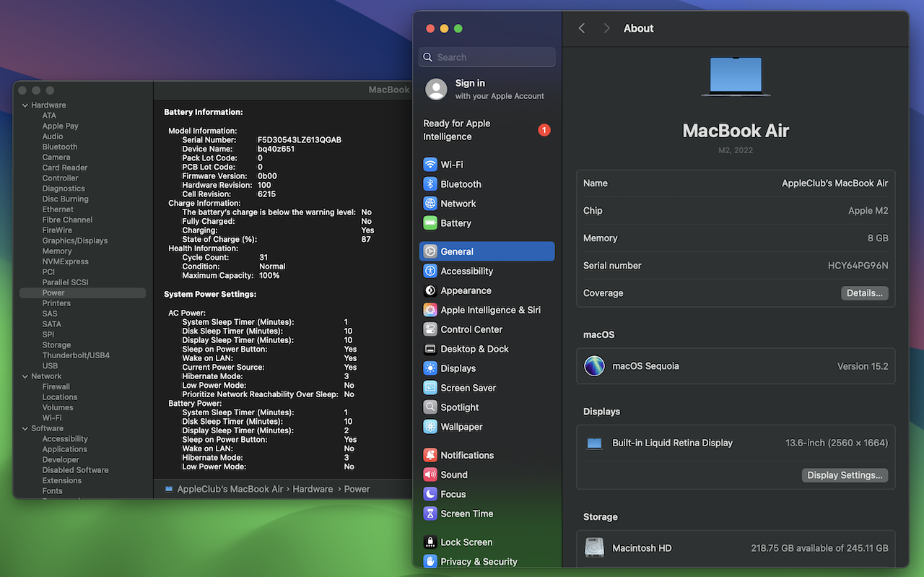
Task: Select NVMExpress in hardware list
Action: (66, 261)
